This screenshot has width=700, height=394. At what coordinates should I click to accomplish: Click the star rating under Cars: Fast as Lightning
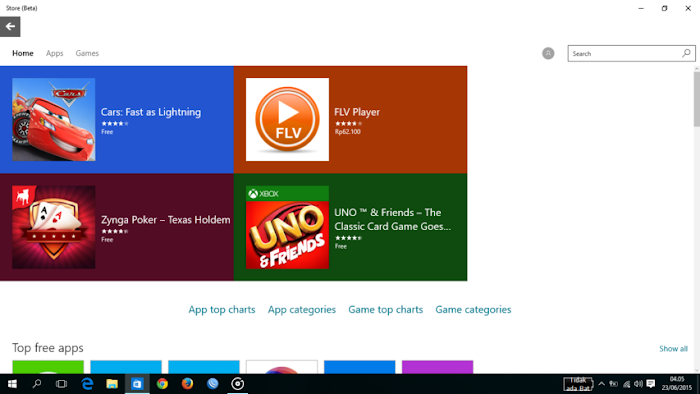tap(115, 124)
